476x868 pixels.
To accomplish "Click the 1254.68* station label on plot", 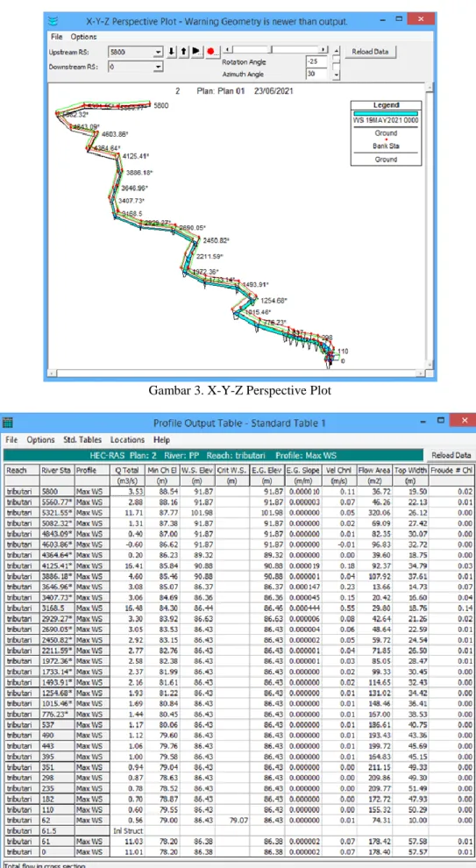I will [x=274, y=301].
